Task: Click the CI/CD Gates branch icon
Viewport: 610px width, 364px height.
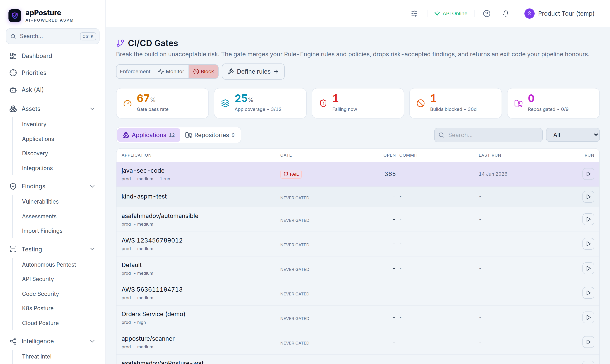Action: click(120, 43)
